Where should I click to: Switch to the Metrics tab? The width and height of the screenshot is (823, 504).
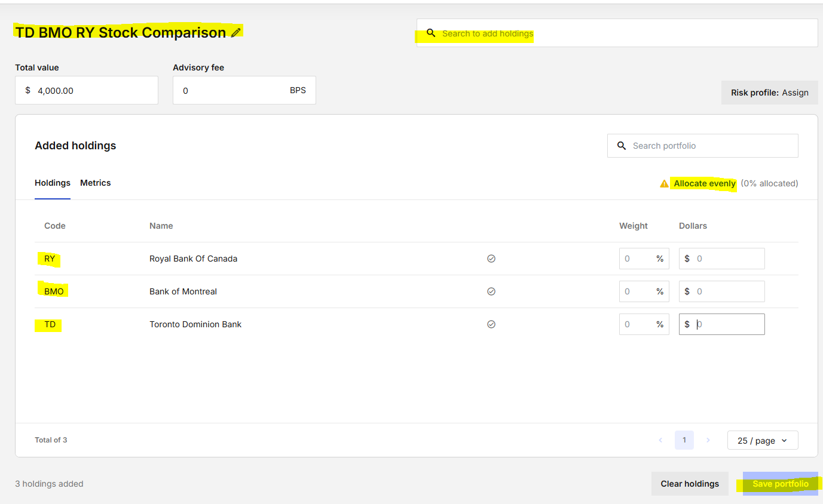pos(96,183)
